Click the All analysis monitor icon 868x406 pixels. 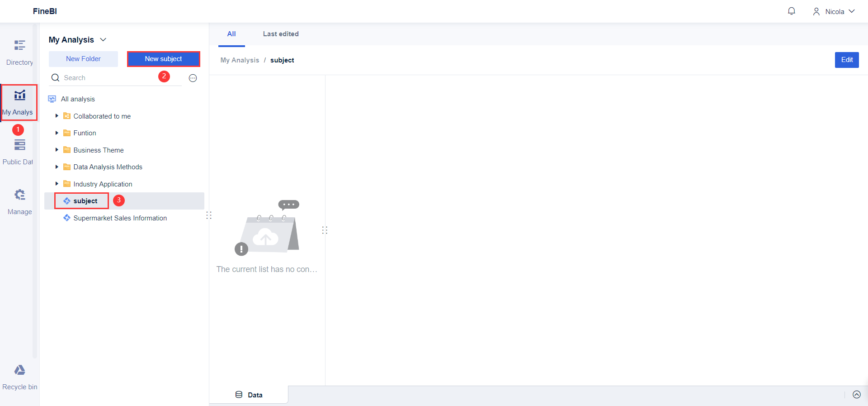pos(52,99)
